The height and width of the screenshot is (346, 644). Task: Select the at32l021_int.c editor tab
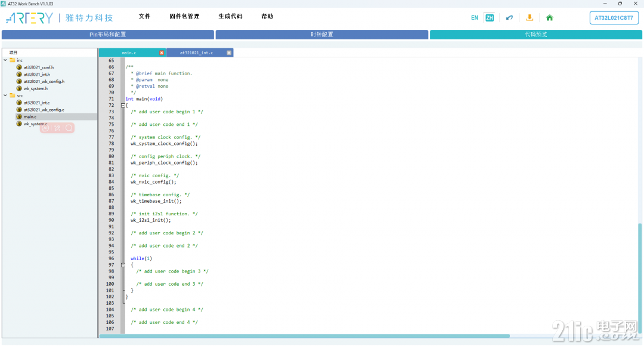tap(196, 52)
